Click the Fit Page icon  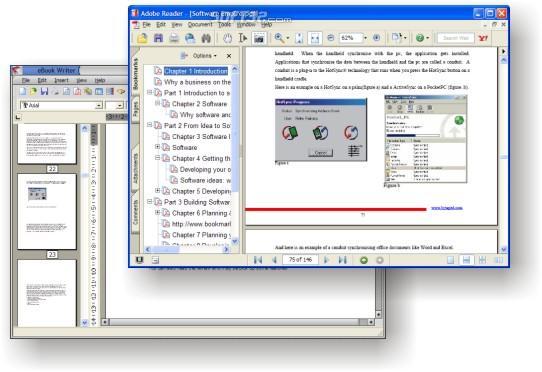(299, 38)
